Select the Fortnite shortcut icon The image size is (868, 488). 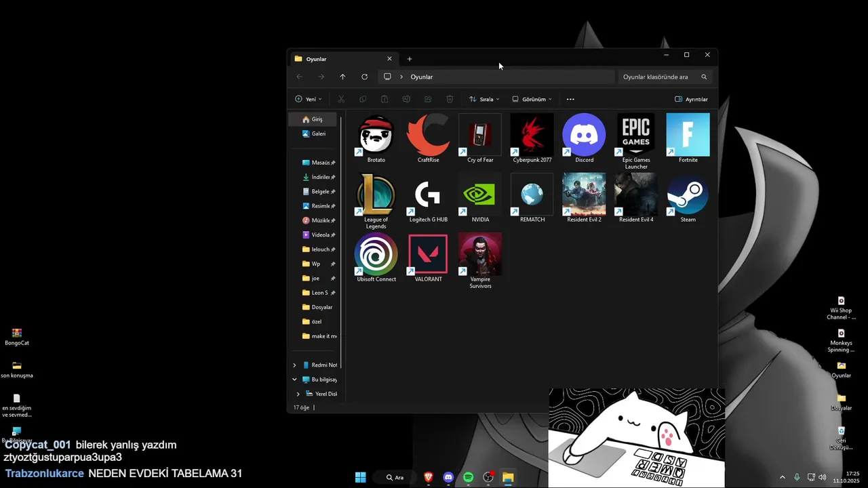pyautogui.click(x=688, y=138)
